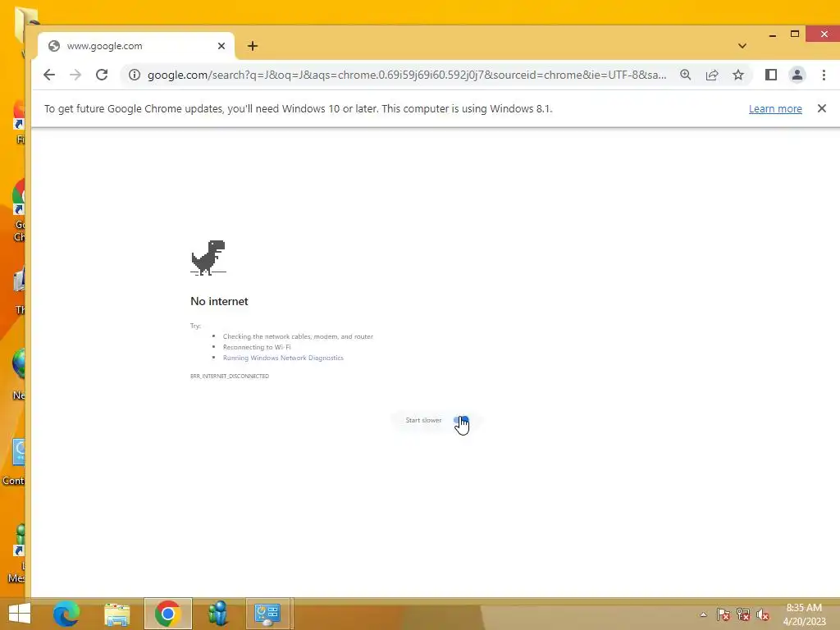
Task: Open File Explorer from taskbar
Action: pos(116,614)
